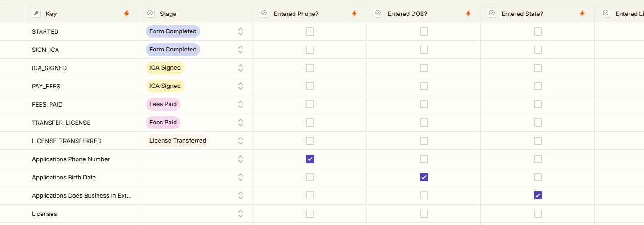Click the lightning bolt beside Entered State?
This screenshot has width=644, height=225.
[582, 14]
